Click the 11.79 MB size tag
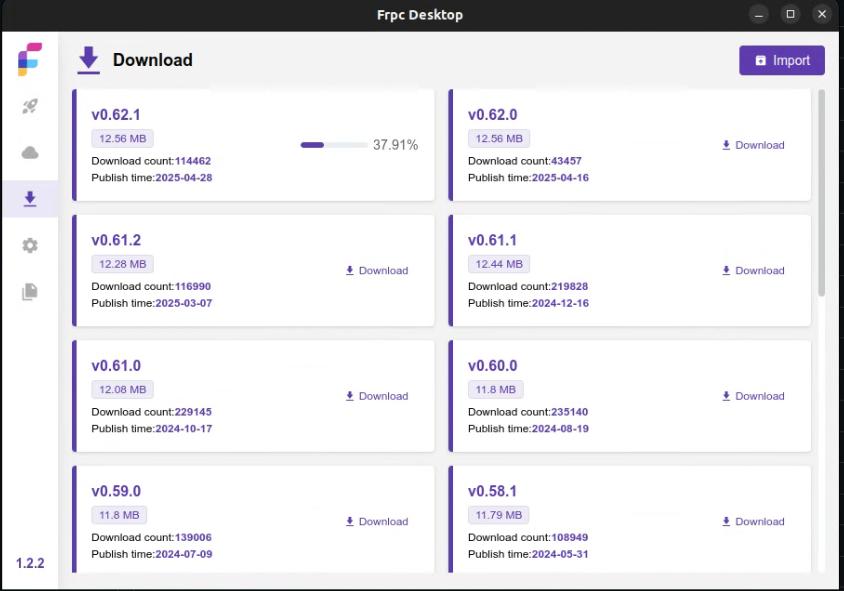Image resolution: width=844 pixels, height=591 pixels. click(x=498, y=515)
